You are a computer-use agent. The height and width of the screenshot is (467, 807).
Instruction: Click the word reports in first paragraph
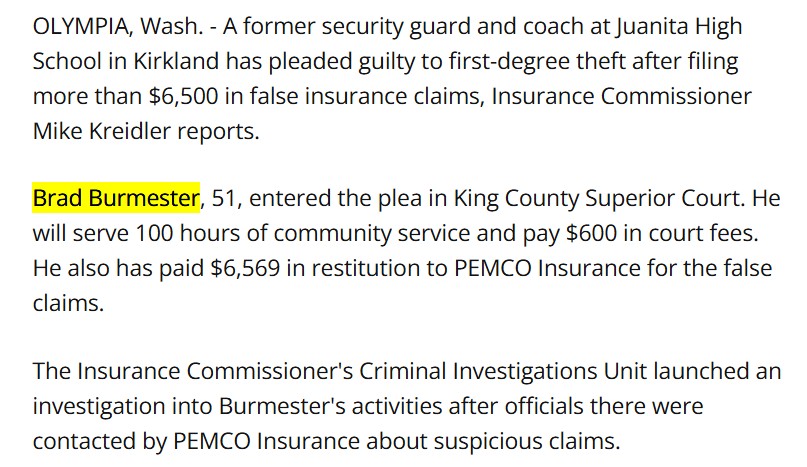point(218,132)
